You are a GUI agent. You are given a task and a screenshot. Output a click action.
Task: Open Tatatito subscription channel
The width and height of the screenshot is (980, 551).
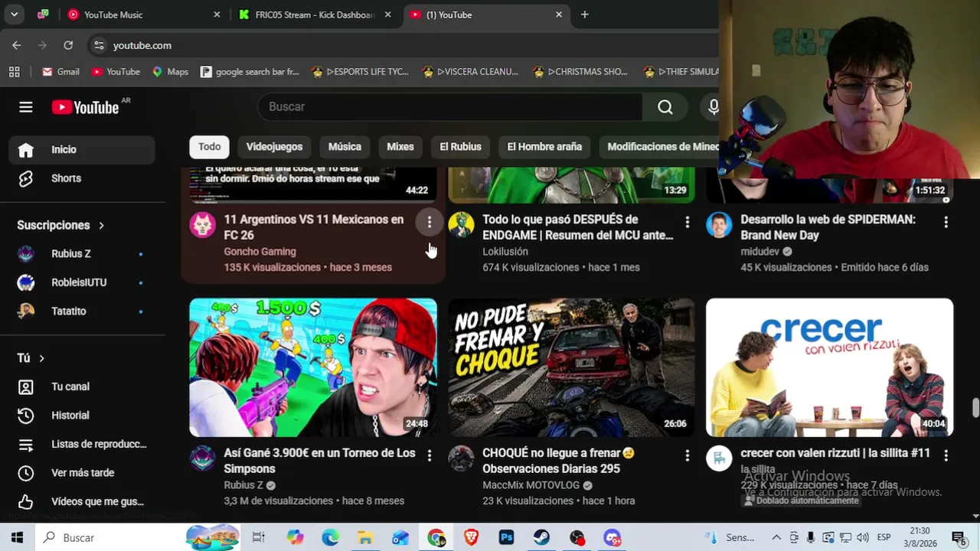(82, 311)
